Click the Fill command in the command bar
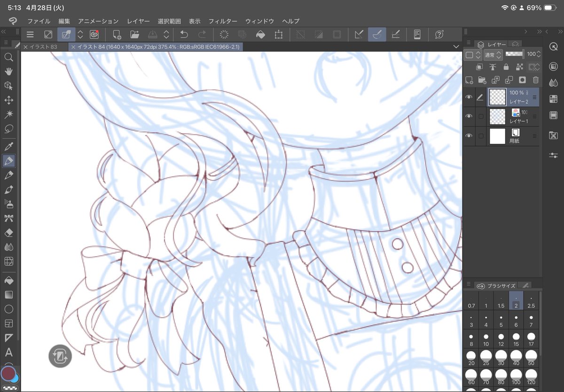Image resolution: width=564 pixels, height=392 pixels. coord(261,34)
